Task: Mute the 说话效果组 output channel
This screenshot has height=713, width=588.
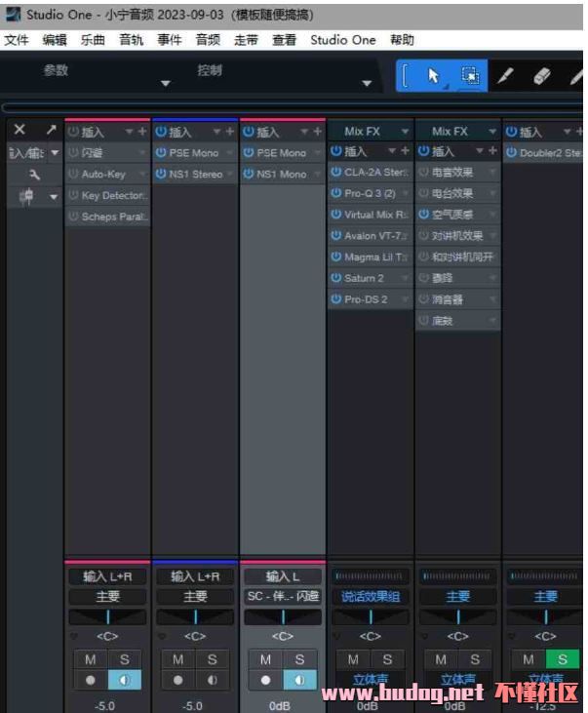Action: click(x=353, y=659)
